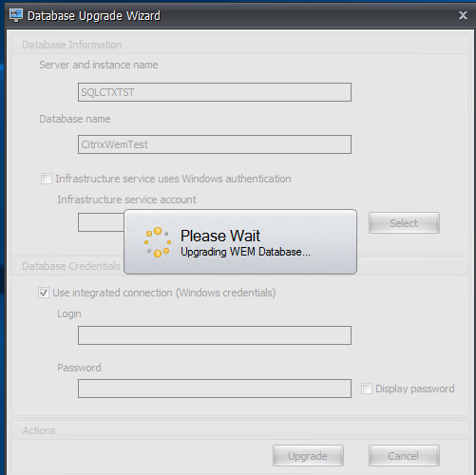The image size is (476, 475).
Task: Click the Infrastructure service account field
Action: 101,222
